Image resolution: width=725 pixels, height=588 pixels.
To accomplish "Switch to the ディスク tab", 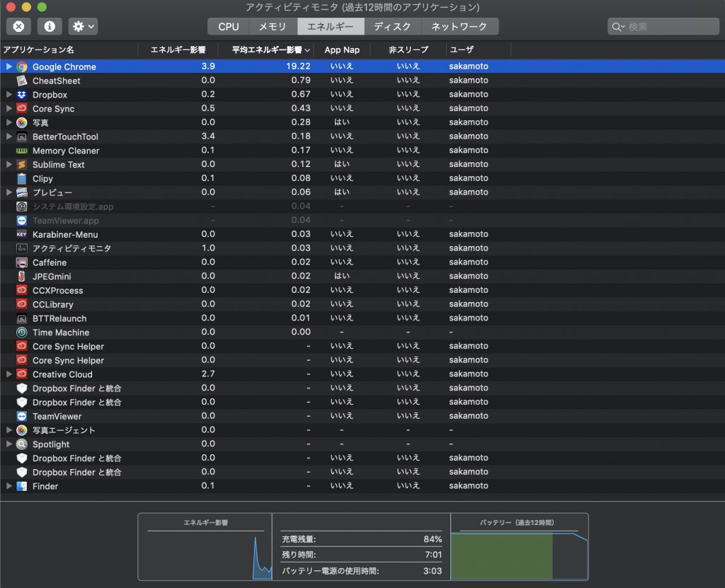I will tap(392, 26).
